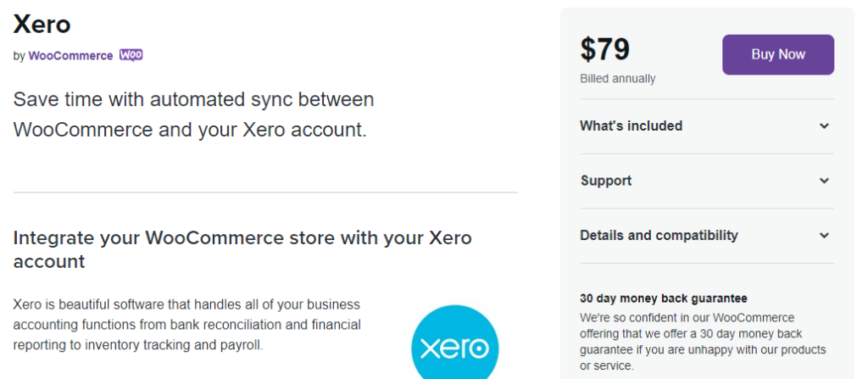
Task: Open the WooCommerce author link
Action: point(70,56)
